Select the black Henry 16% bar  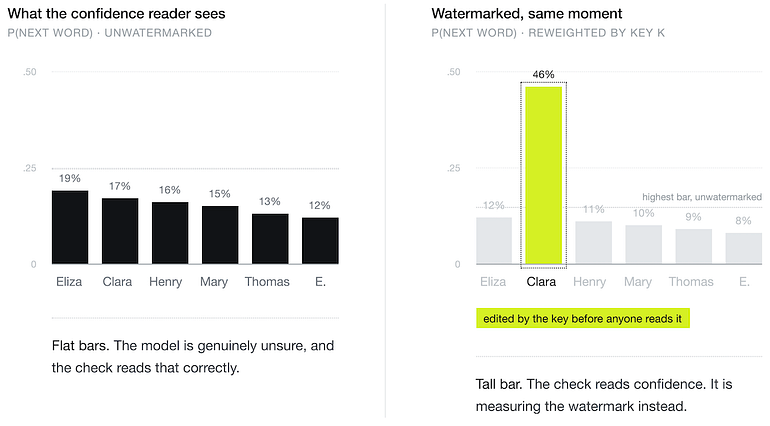[x=170, y=233]
